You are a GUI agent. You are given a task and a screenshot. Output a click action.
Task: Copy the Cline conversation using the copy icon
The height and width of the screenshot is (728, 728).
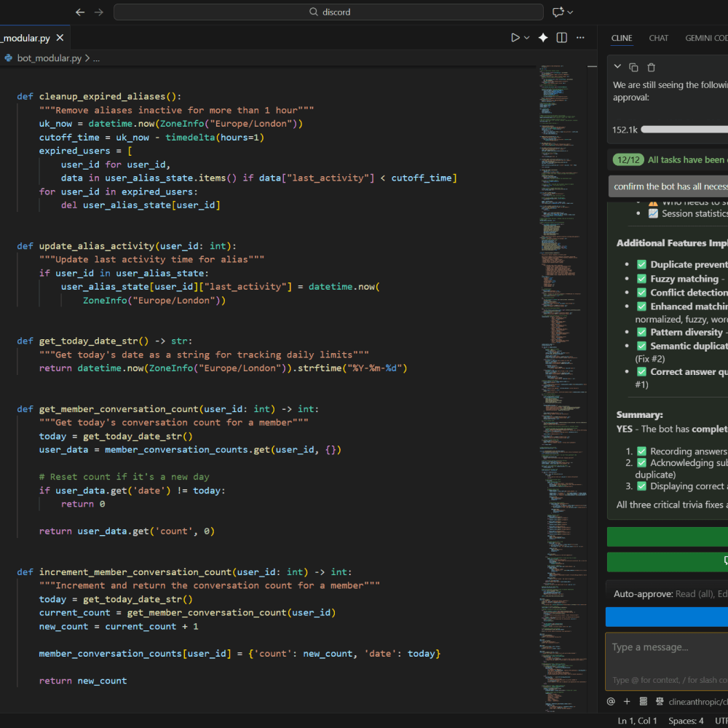tap(633, 66)
